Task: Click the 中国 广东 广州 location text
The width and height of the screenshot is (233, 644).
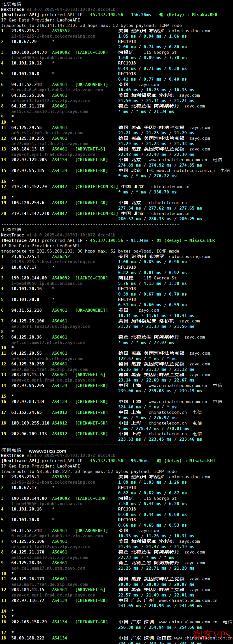Action: [x=136, y=600]
